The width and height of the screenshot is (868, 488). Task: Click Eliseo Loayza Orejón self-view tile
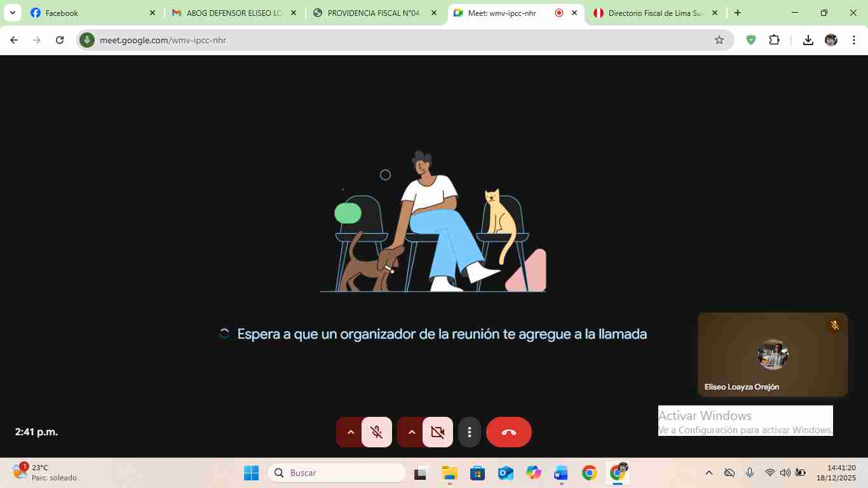(x=772, y=355)
